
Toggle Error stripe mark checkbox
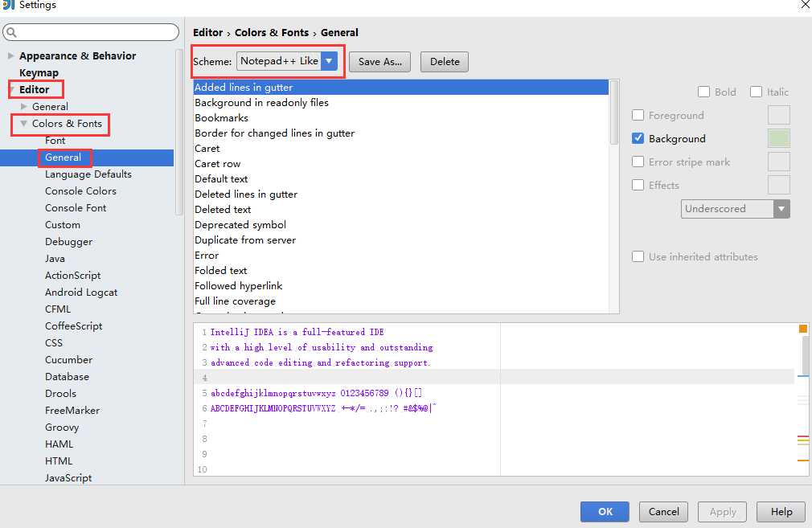(638, 162)
